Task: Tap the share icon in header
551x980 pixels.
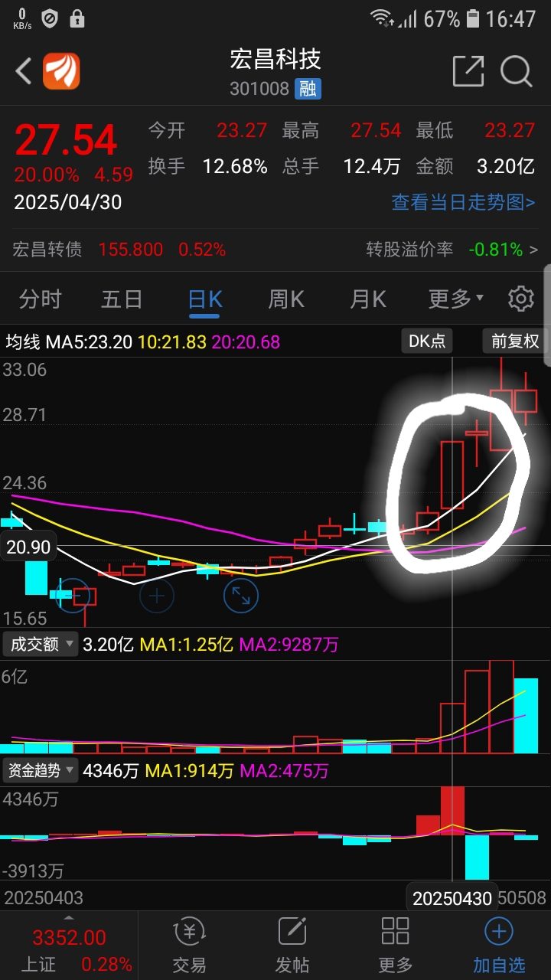Action: pyautogui.click(x=468, y=71)
